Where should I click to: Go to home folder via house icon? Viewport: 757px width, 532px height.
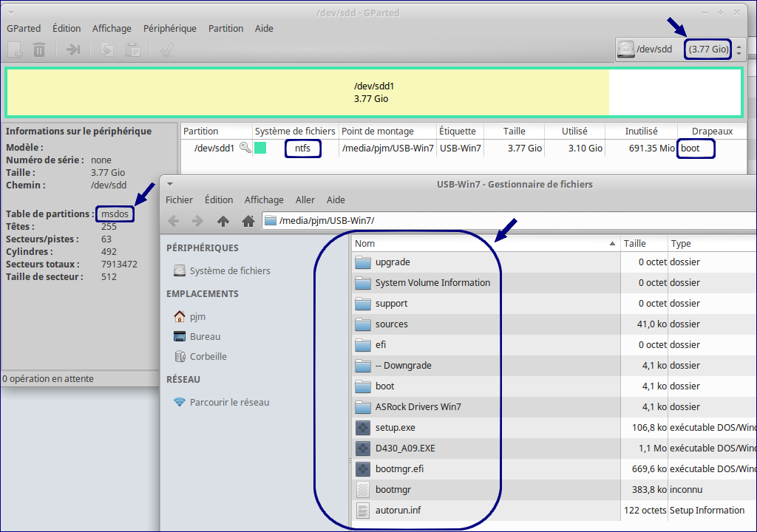pyautogui.click(x=248, y=221)
